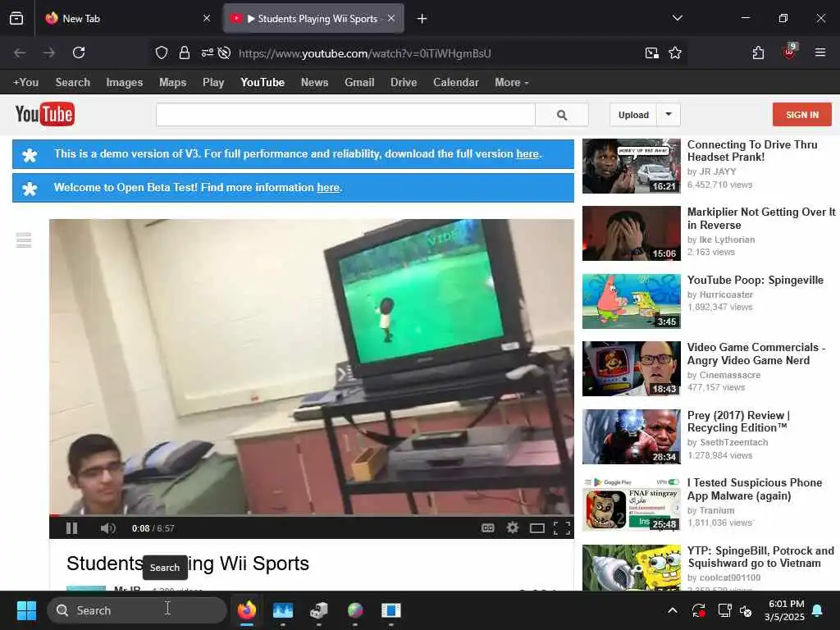Viewport: 840px width, 630px height.
Task: Click the red SIGN IN button
Action: (x=802, y=115)
